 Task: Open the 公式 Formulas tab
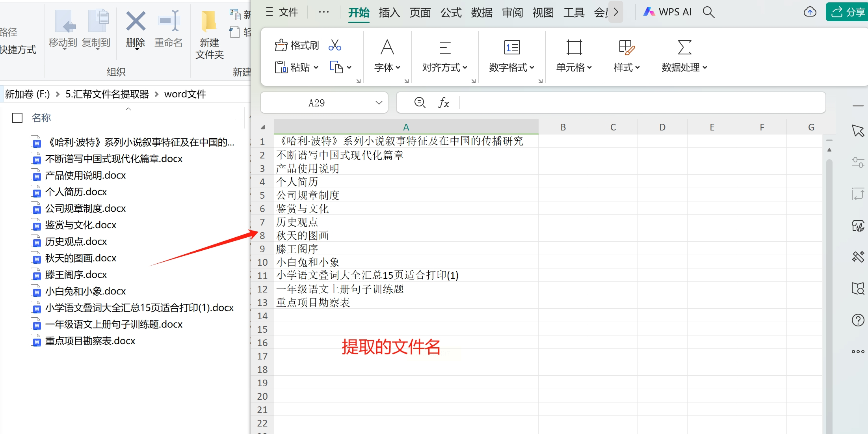(451, 13)
